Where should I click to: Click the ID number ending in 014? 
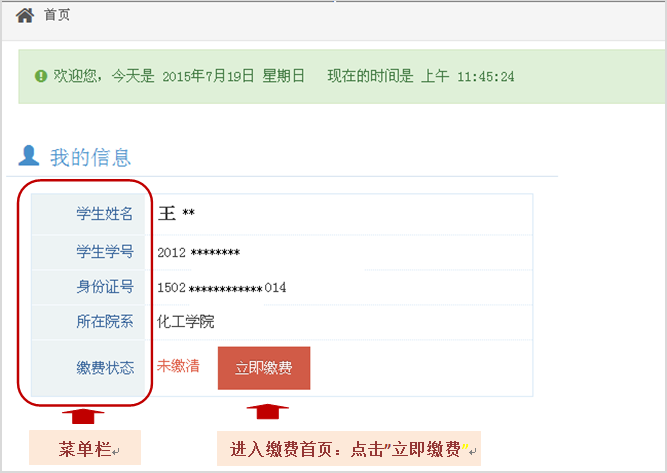coord(221,288)
